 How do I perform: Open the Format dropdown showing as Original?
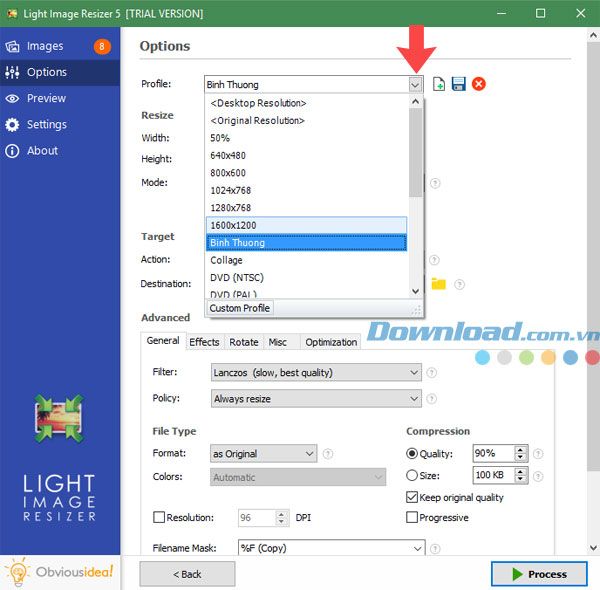pyautogui.click(x=264, y=454)
